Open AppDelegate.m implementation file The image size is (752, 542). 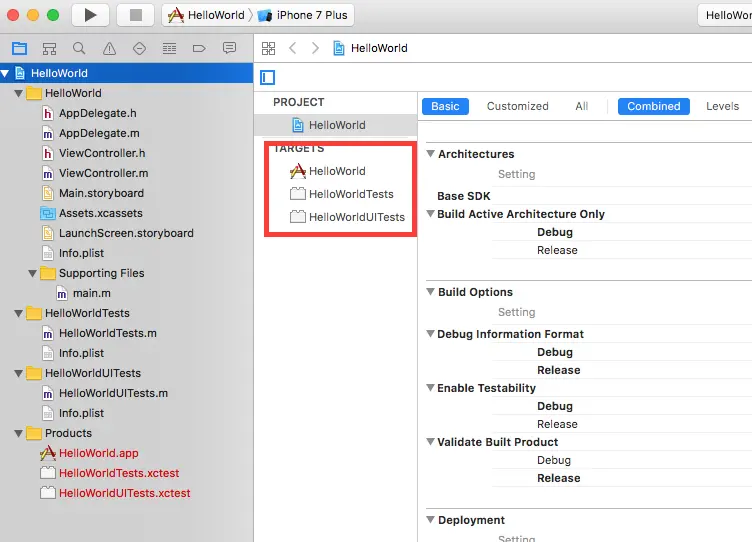pos(99,133)
